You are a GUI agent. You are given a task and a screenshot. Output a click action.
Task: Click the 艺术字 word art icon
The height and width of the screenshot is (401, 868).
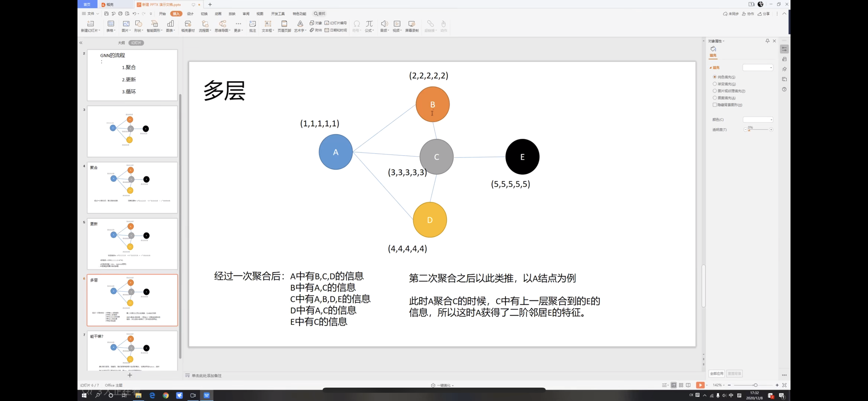pos(300,24)
